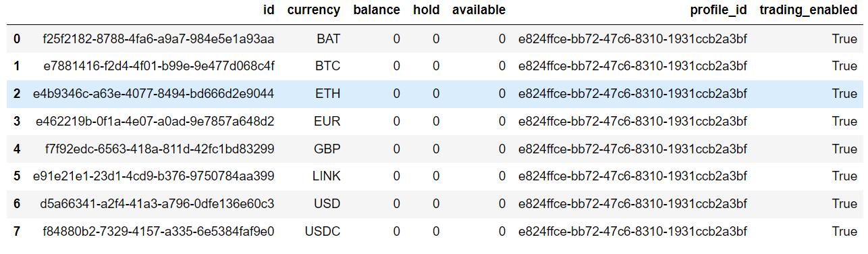Select the EUR currency cell
This screenshot has width=868, height=254.
tap(328, 122)
